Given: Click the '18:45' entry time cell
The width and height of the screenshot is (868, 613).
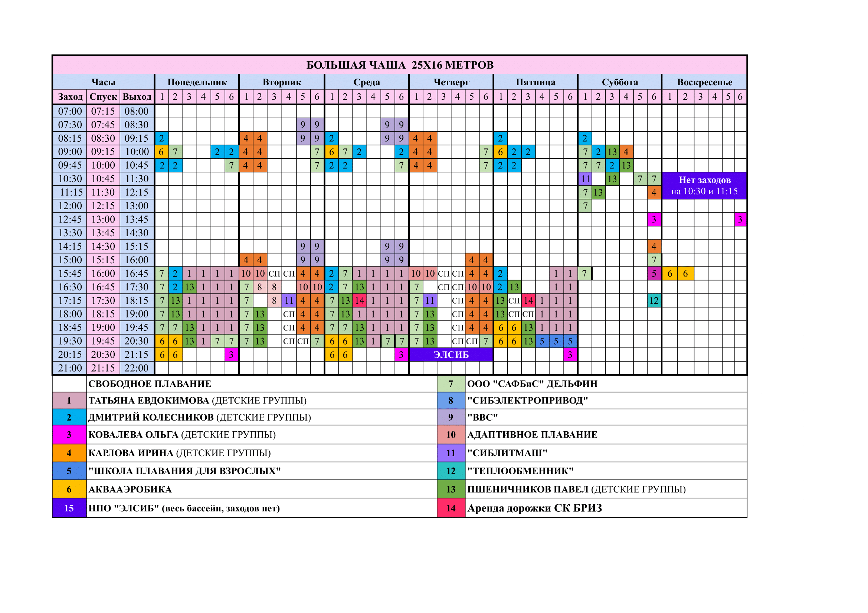Looking at the screenshot, I should (70, 327).
